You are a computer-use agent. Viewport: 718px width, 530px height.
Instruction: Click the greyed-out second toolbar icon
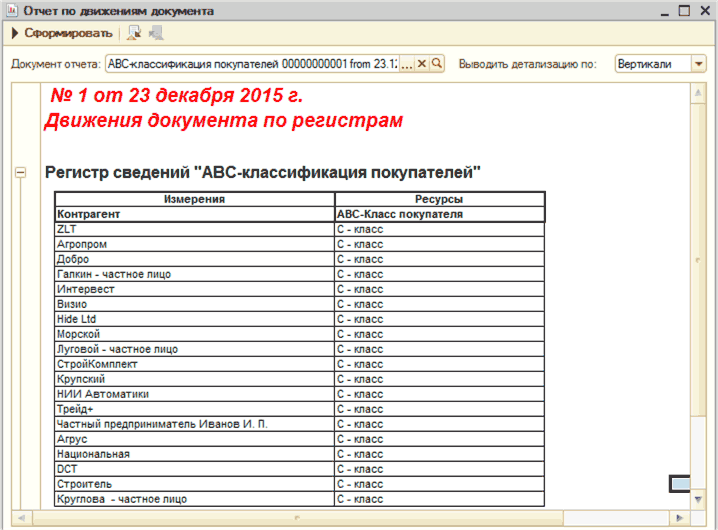pyautogui.click(x=156, y=33)
